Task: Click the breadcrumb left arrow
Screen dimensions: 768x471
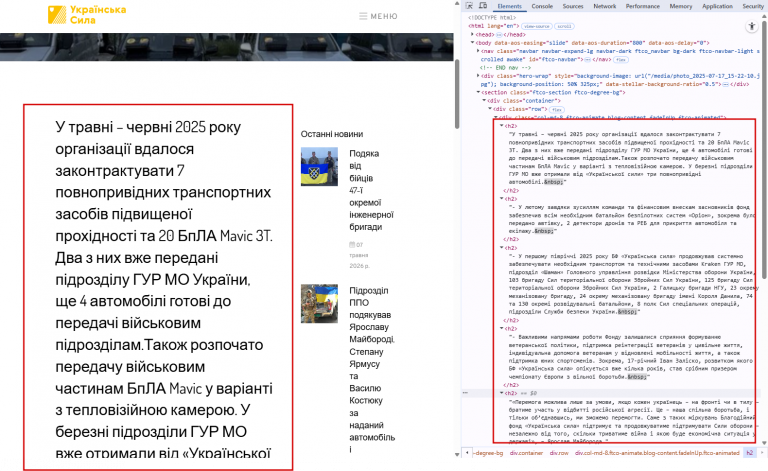Action: coord(467,453)
